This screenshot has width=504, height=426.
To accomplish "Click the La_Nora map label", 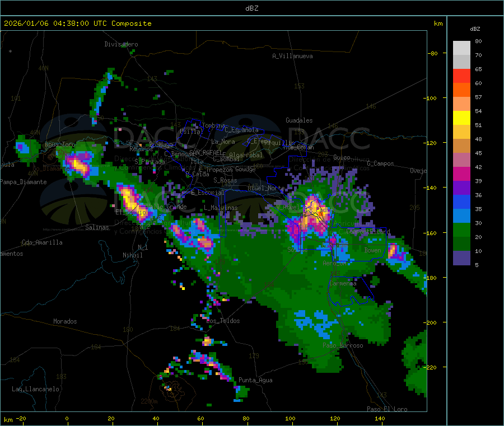I will click(x=223, y=142).
